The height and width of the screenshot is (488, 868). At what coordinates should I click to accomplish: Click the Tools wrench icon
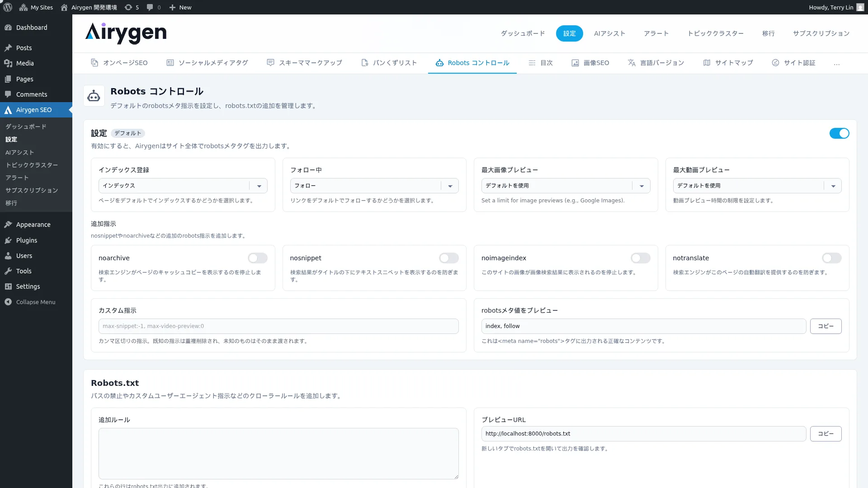point(8,271)
